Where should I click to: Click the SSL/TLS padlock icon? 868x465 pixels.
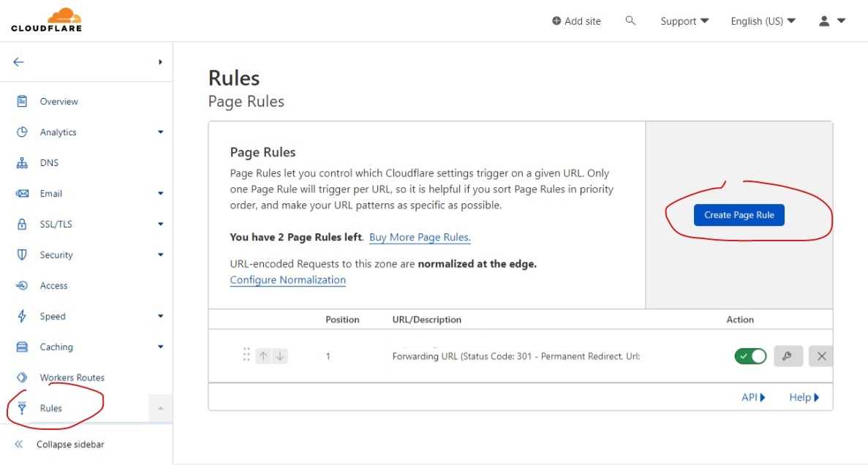[22, 224]
